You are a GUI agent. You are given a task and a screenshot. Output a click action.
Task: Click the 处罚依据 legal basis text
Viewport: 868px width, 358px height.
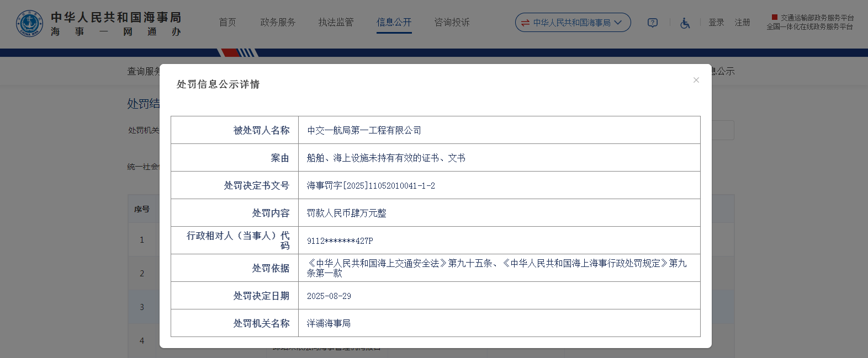[x=497, y=268]
